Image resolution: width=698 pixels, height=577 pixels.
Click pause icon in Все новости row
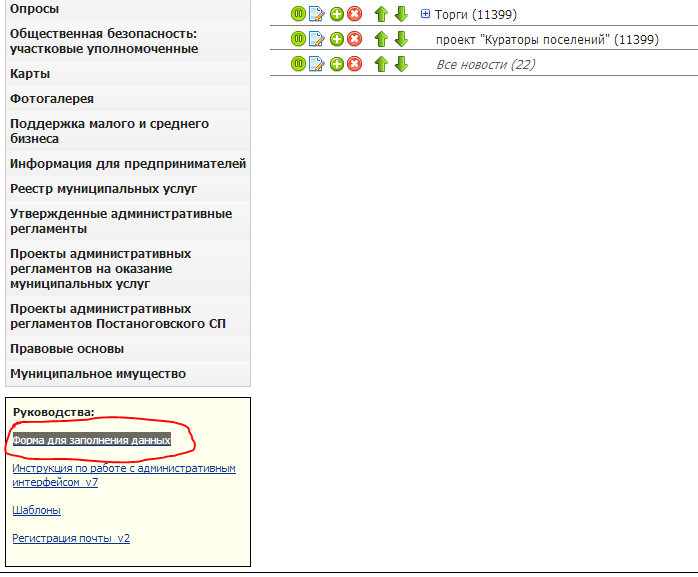[x=298, y=64]
